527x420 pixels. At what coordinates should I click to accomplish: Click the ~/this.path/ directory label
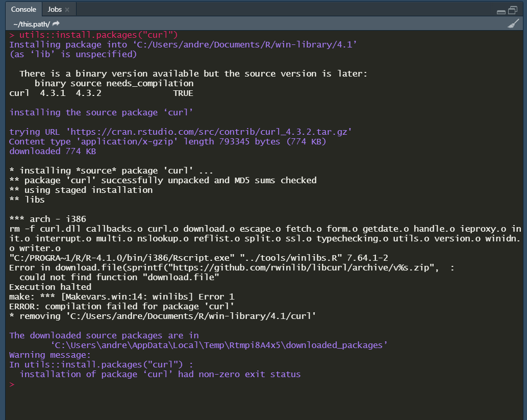click(x=31, y=24)
